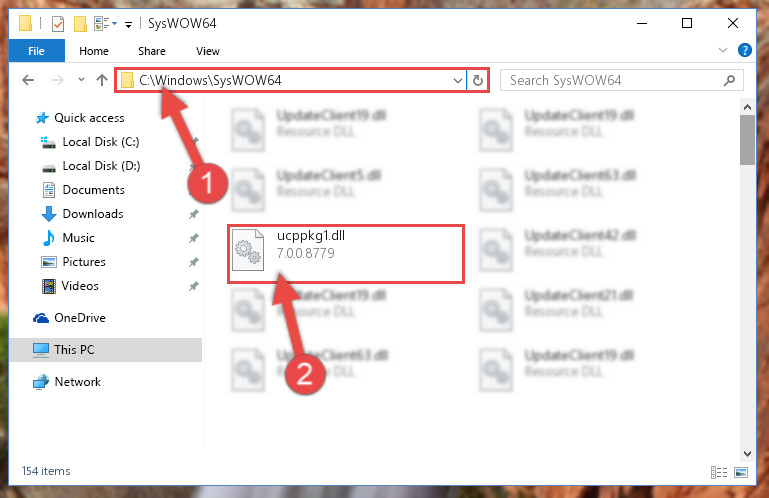Click New Folder icon in title bar
The width and height of the screenshot is (769, 498).
pyautogui.click(x=80, y=24)
